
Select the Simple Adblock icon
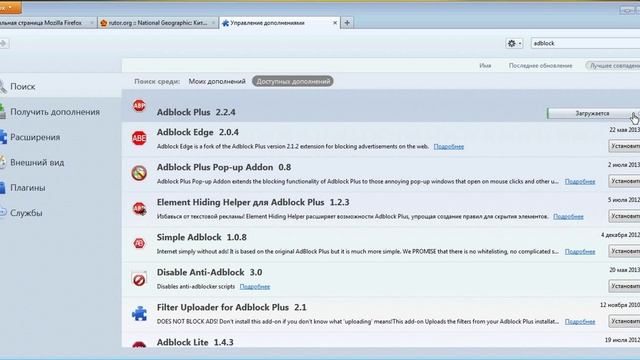[x=139, y=243]
